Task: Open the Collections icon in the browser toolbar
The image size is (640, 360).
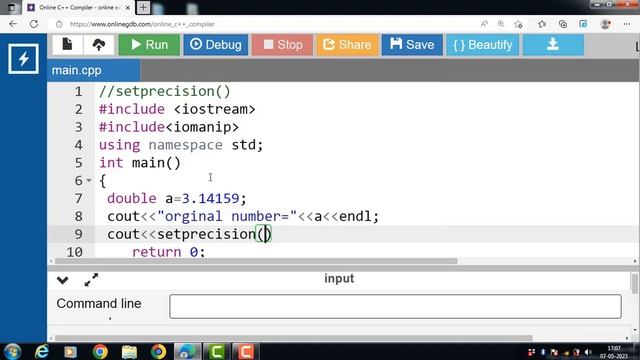Action: pos(563,24)
